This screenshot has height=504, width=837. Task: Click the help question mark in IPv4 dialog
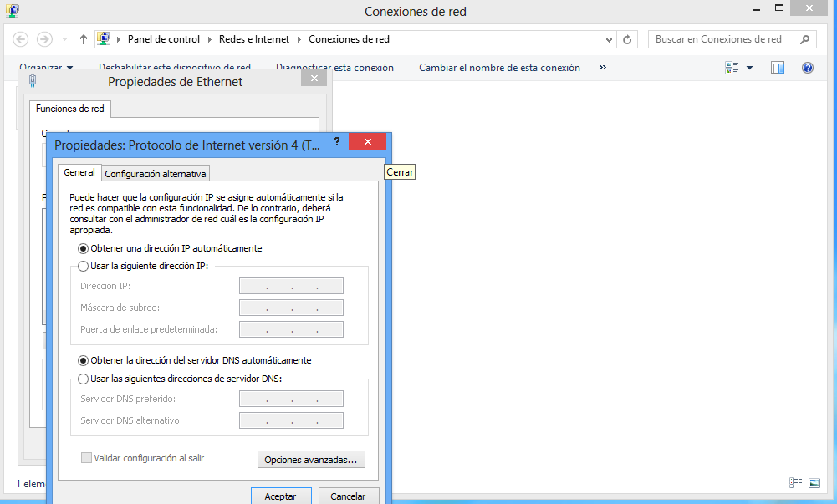[x=337, y=141]
